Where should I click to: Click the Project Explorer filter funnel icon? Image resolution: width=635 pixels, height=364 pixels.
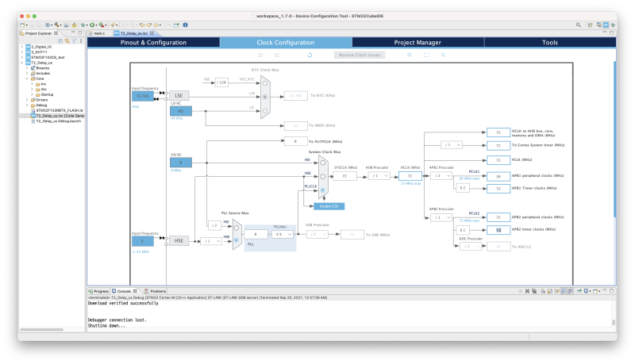coord(74,41)
